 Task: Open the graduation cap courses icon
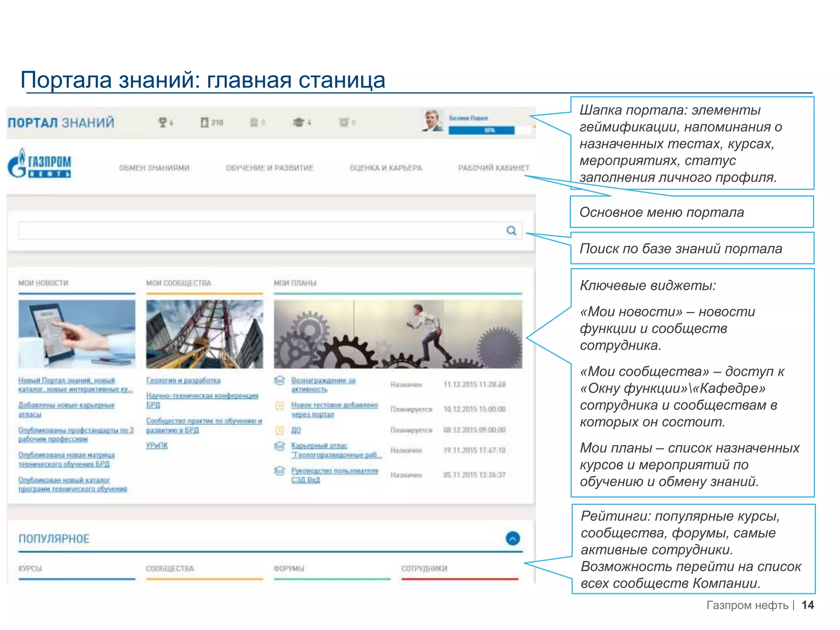pos(299,122)
